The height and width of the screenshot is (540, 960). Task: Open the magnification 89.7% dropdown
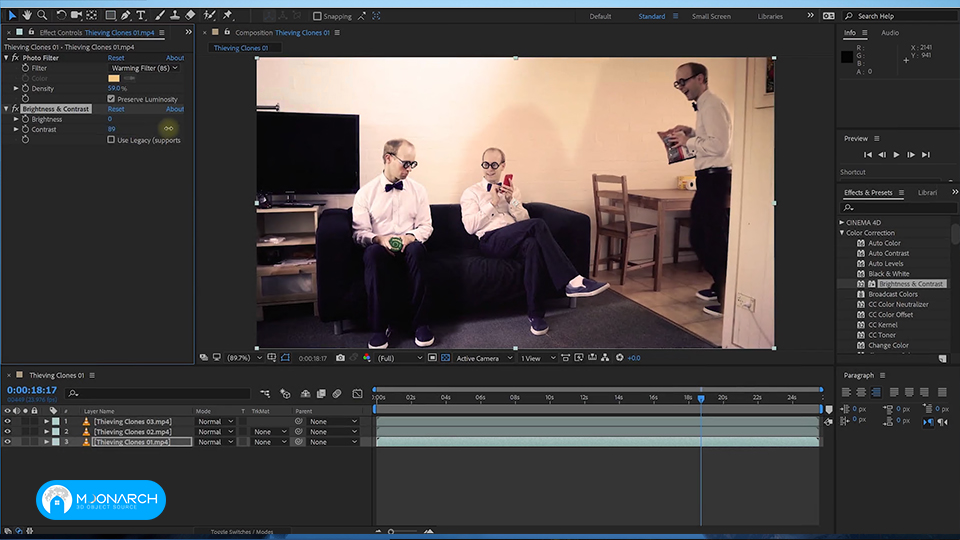(x=244, y=358)
